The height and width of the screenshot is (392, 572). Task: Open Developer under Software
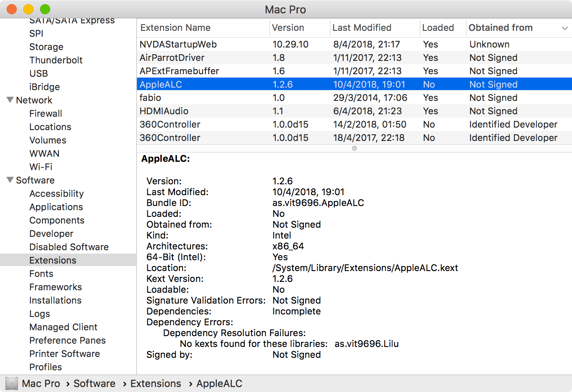pyautogui.click(x=51, y=234)
